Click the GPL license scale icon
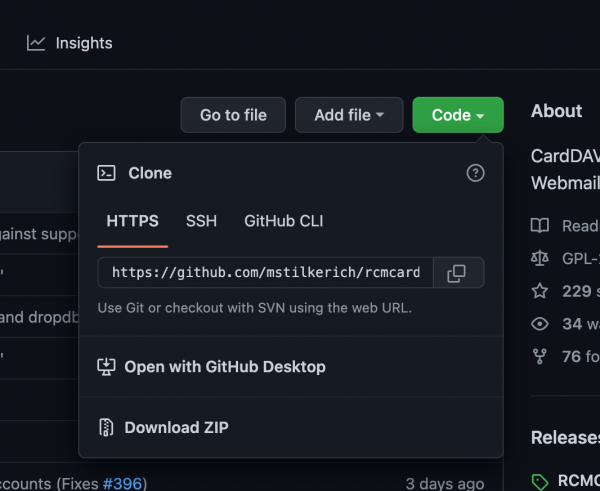 [x=540, y=259]
